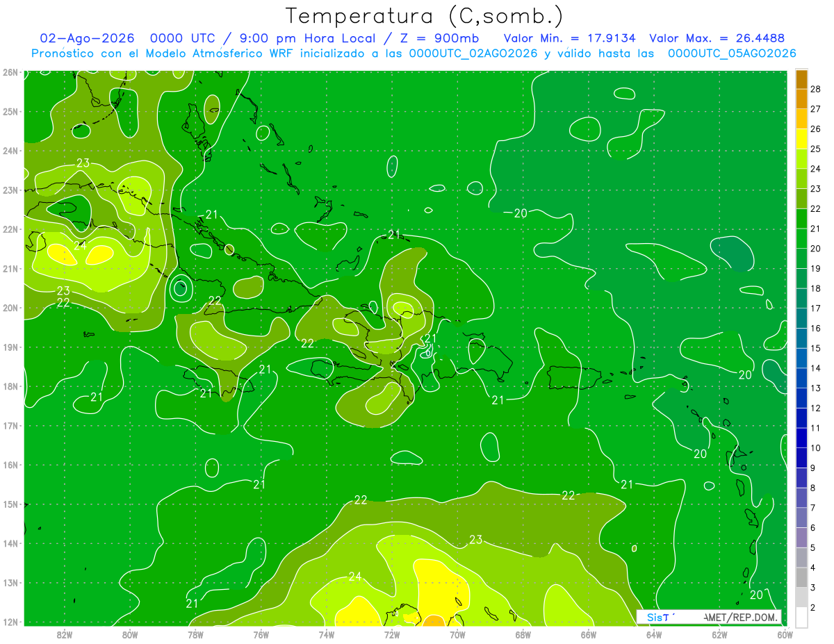Click legend value 9 on color bar
Viewport: 834px width, 644px height.
pos(813,468)
